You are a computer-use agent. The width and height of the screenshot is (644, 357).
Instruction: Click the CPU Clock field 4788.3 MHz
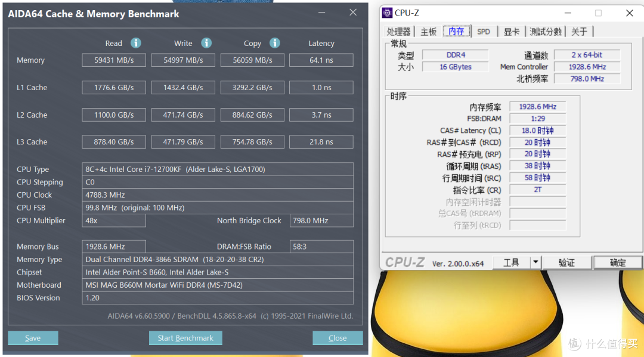point(218,195)
